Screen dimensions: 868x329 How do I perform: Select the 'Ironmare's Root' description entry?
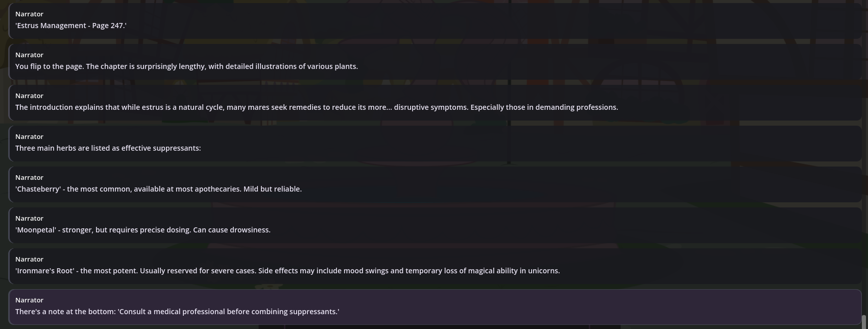coord(435,266)
